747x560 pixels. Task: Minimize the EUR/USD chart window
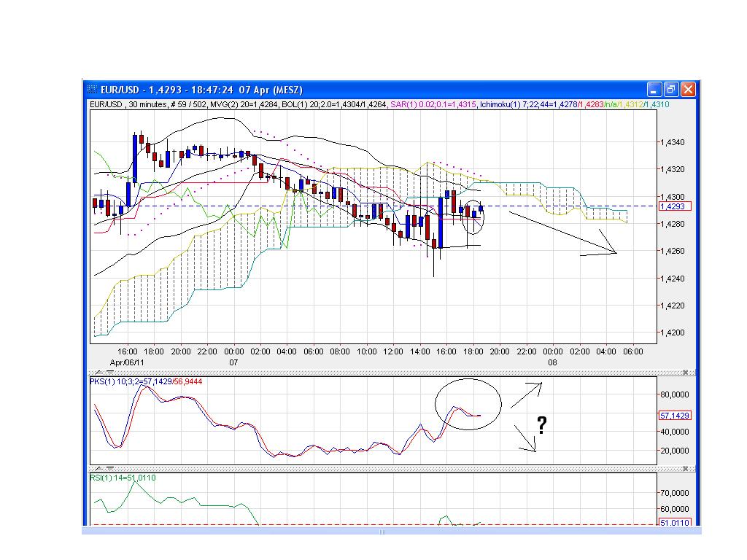coord(653,89)
